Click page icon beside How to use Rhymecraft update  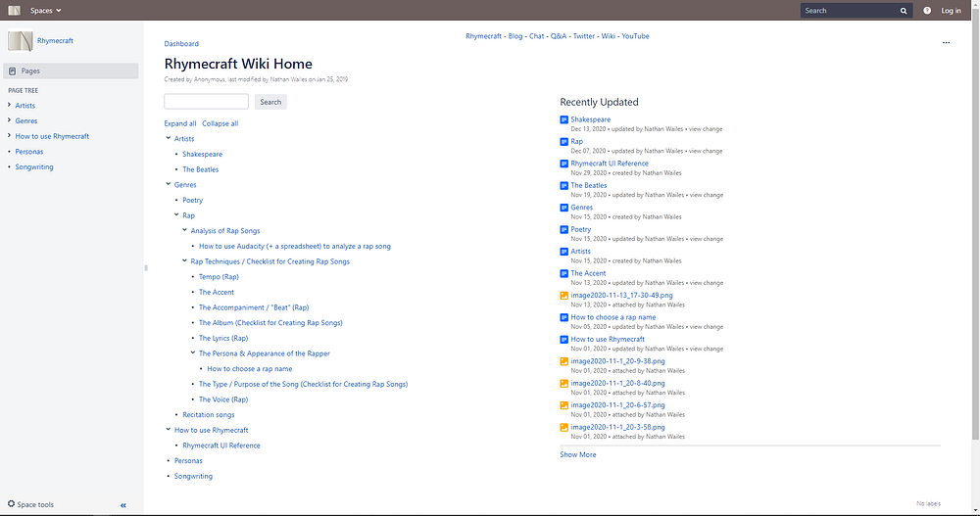563,340
